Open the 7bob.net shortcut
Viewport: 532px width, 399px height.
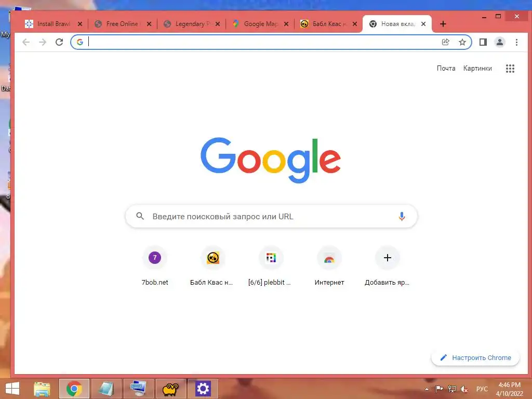coord(155,267)
